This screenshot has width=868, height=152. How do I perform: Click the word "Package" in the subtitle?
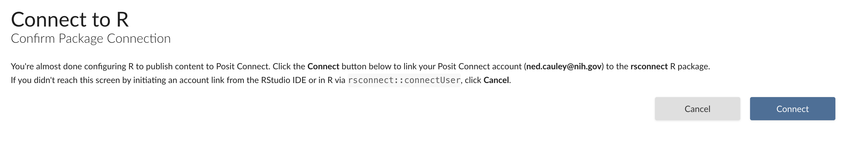[x=81, y=38]
